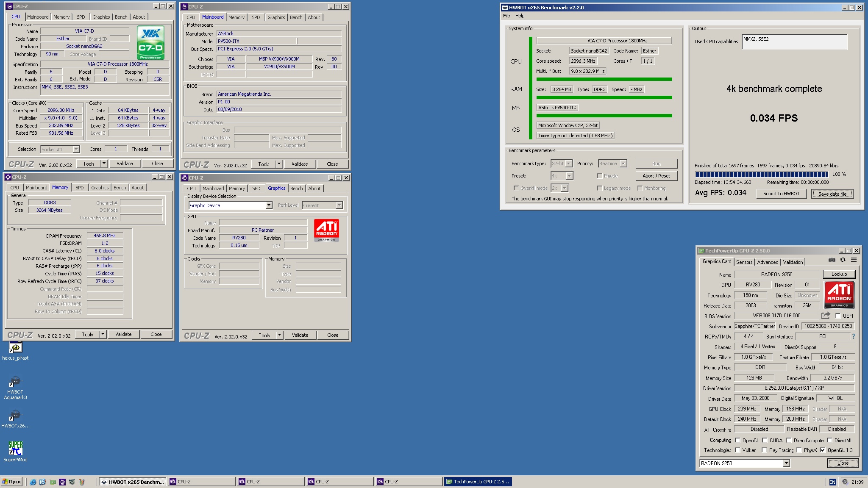Screen dimensions: 868x488
Task: Open the Graphic Device dropdown
Action: tap(230, 205)
